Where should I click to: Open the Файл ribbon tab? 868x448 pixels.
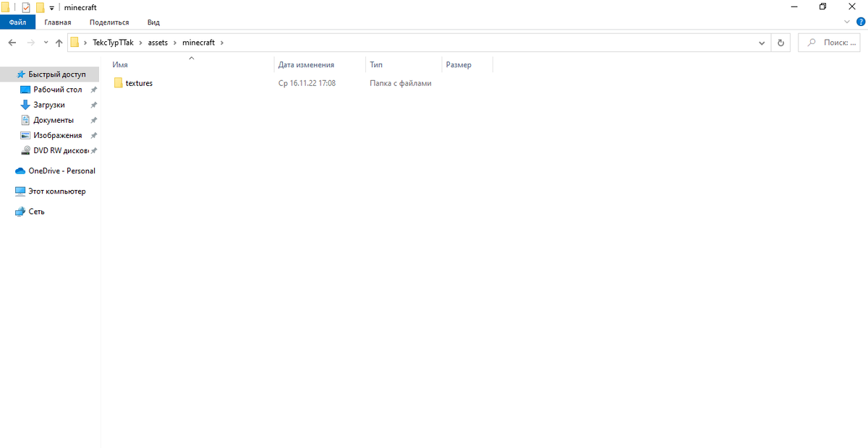(17, 22)
